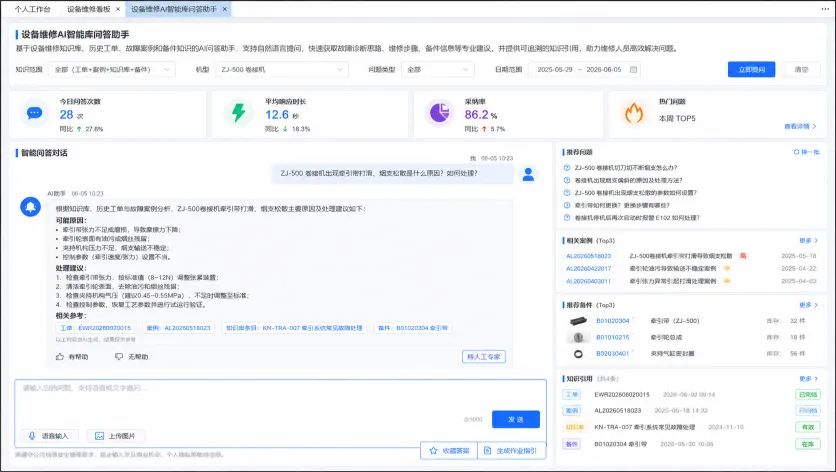The image size is (836, 472).
Task: Open spare part link B01010215
Action: click(613, 337)
